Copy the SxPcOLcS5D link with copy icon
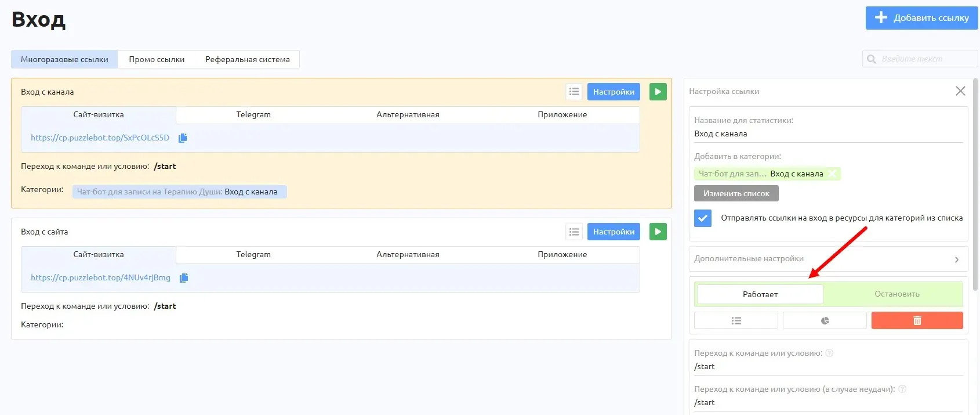This screenshot has width=980, height=415. coord(183,138)
